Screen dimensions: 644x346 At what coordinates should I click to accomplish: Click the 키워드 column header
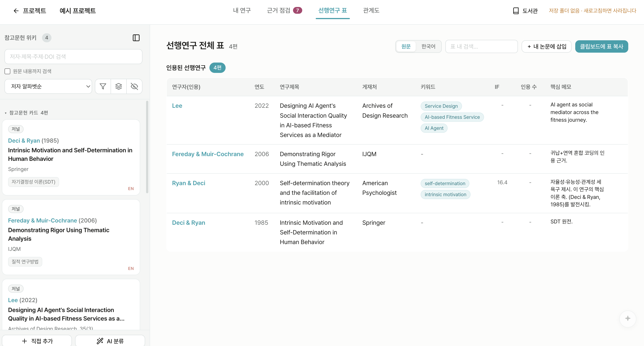(x=428, y=87)
